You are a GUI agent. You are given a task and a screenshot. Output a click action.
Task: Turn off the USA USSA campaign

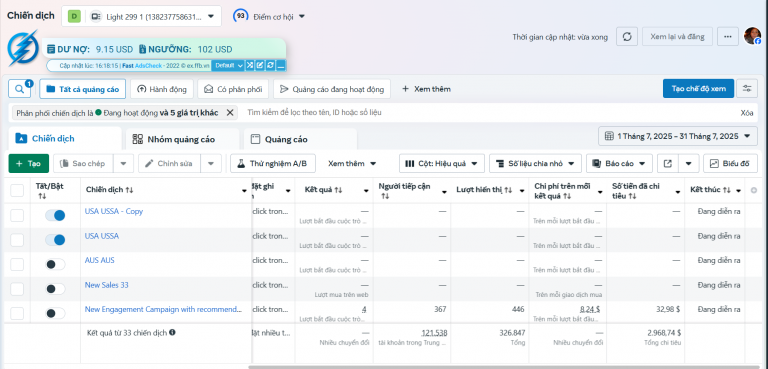55,240
